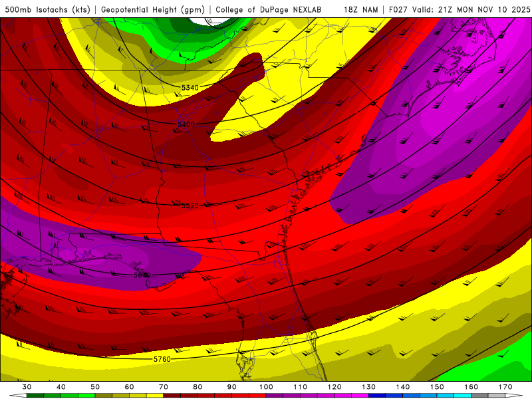Viewport: 532px width, 399px height.
Task: Click the 100 value on the colorbar scale
Action: click(266, 387)
